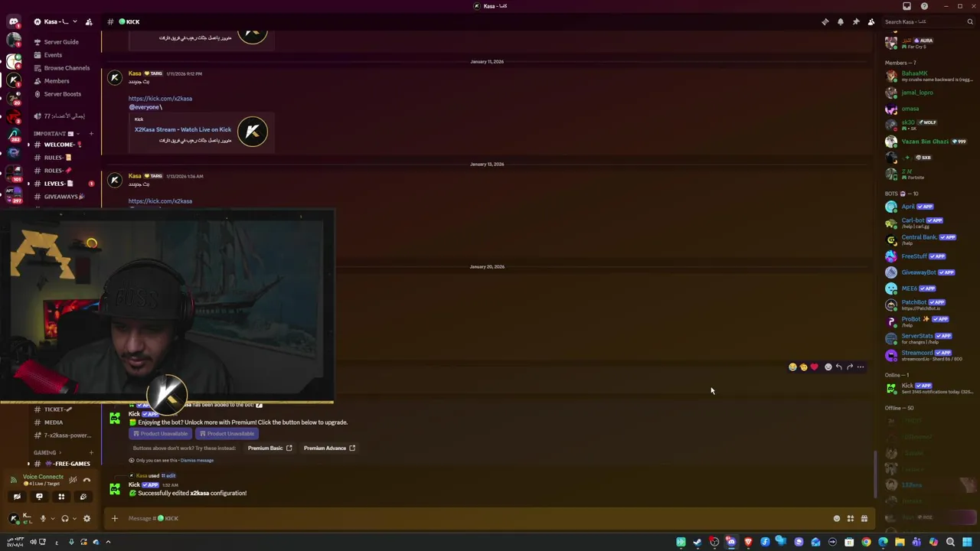The width and height of the screenshot is (980, 551).
Task: Click the heart reaction in hover toolbar
Action: (814, 367)
